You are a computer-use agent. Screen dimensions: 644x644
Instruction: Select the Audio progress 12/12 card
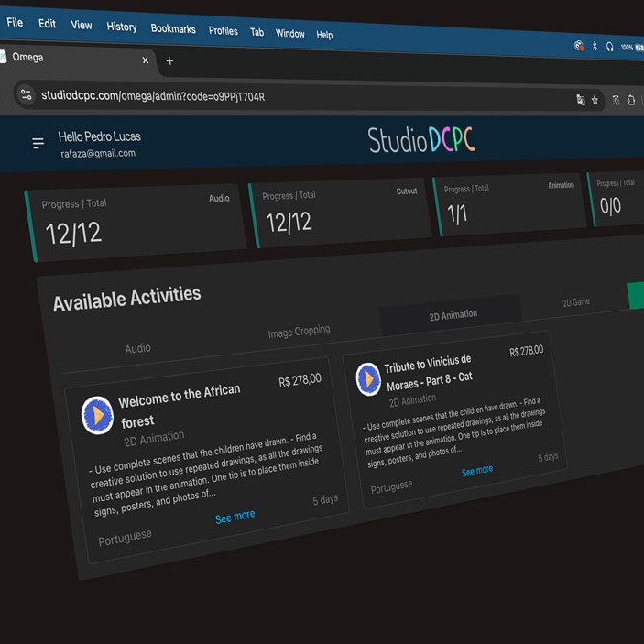click(x=136, y=221)
